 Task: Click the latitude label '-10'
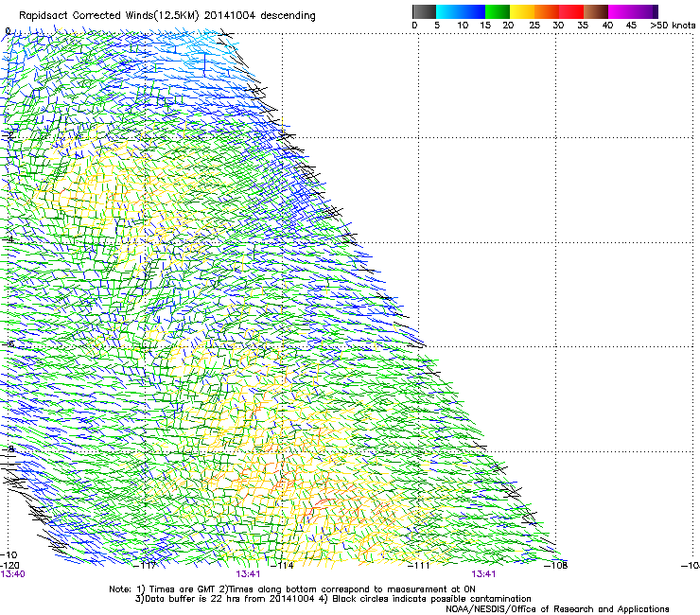click(x=9, y=555)
